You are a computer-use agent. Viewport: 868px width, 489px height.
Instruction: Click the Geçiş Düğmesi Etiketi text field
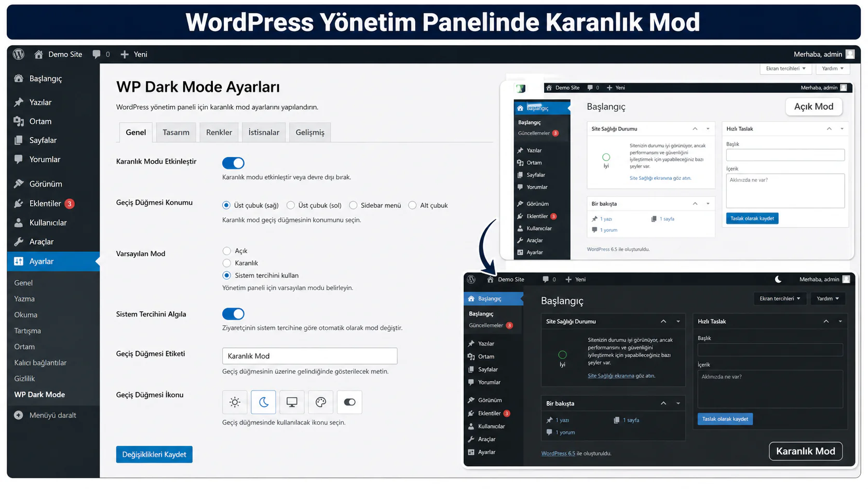(310, 356)
